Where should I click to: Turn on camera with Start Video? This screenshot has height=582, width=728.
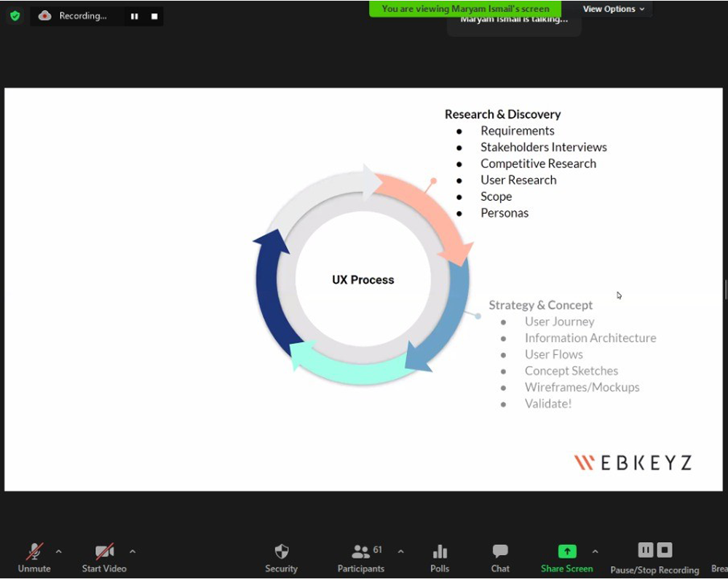click(x=104, y=557)
